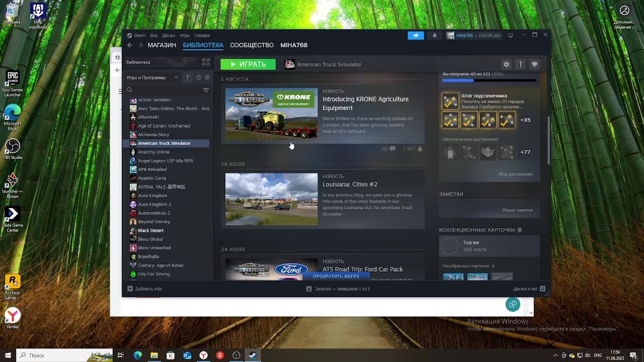This screenshot has width=644, height=362.
Task: Open the Windows Start menu
Action: pyautogui.click(x=8, y=355)
